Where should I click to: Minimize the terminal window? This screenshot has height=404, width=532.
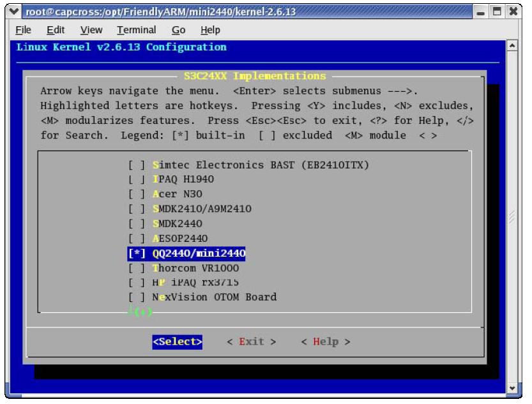tap(480, 12)
